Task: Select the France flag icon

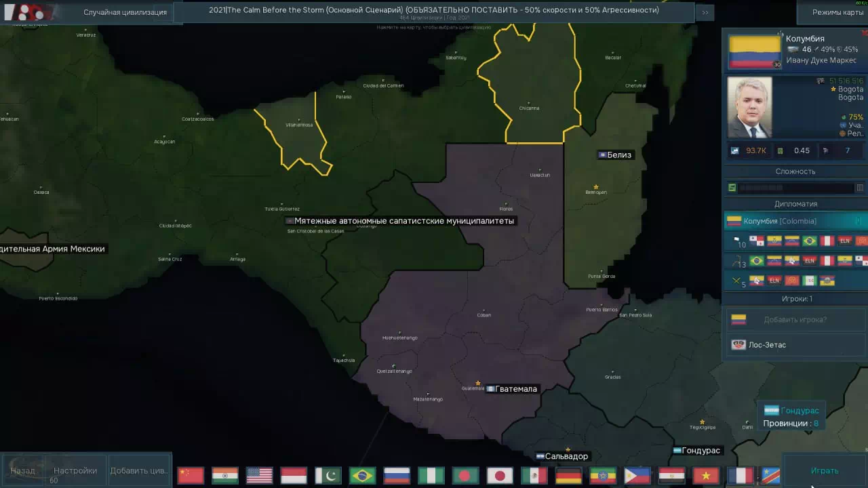Action: tap(741, 476)
